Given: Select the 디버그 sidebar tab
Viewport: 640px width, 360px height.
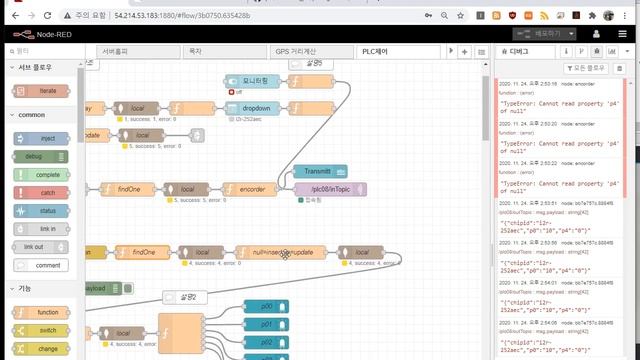Looking at the screenshot, I should point(525,52).
